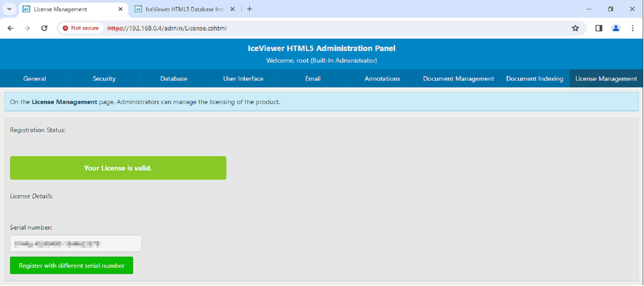Click the Serial number input field
644x286 pixels.
coord(76,244)
